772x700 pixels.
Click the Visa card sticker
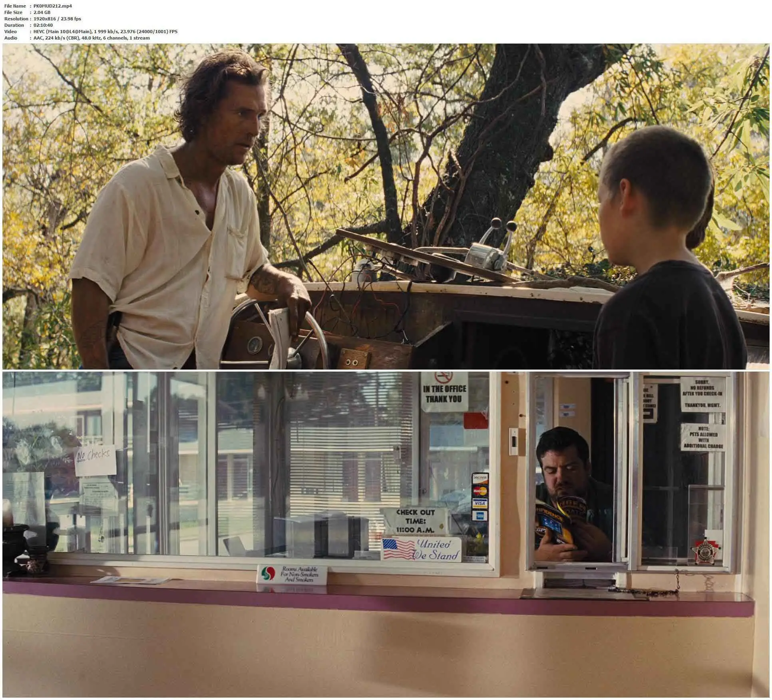tap(480, 503)
